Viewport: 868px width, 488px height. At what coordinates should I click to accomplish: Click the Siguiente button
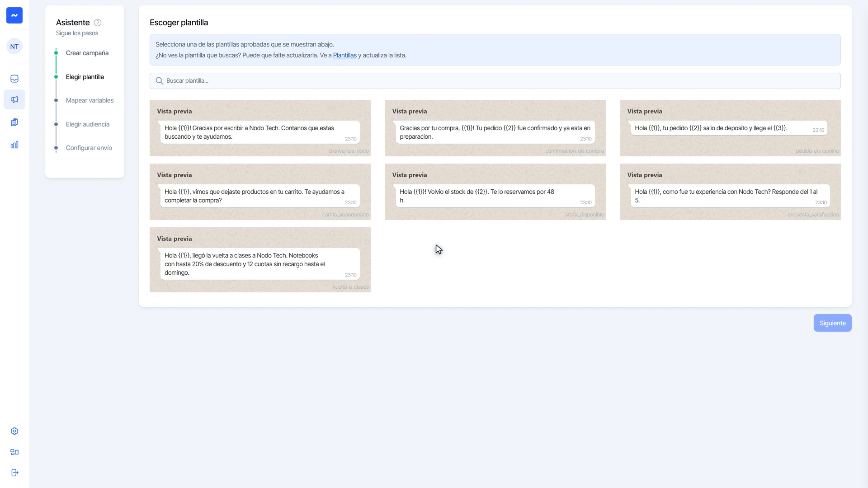tap(832, 323)
